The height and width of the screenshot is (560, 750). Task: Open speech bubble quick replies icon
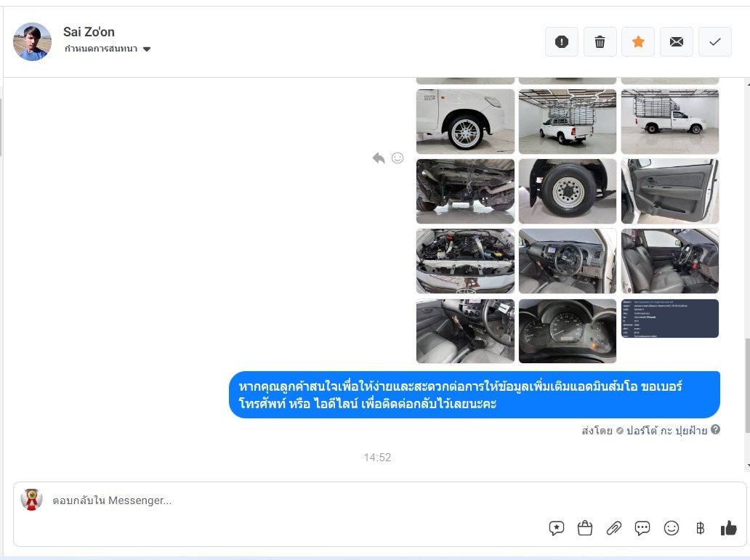(642, 528)
